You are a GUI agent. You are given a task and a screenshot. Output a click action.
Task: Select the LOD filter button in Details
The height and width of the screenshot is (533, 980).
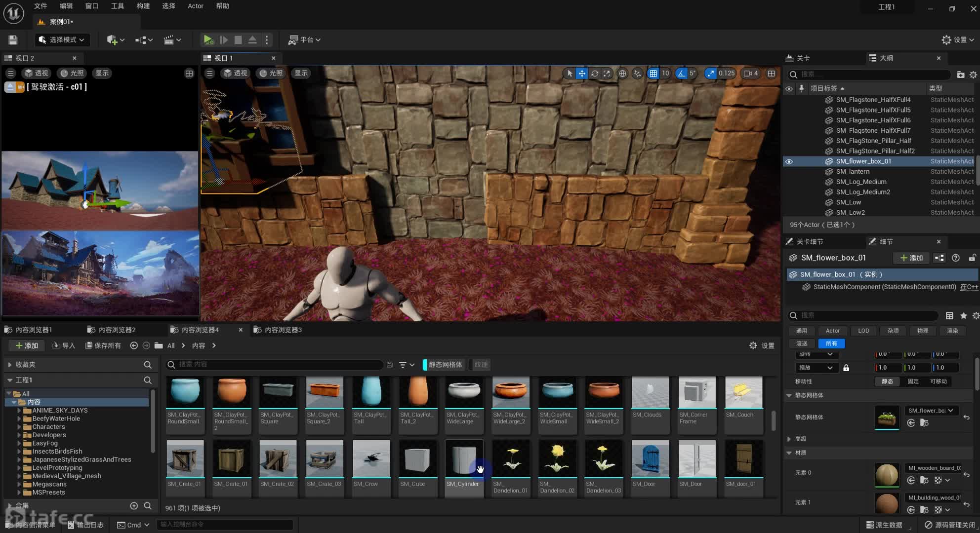coord(863,331)
